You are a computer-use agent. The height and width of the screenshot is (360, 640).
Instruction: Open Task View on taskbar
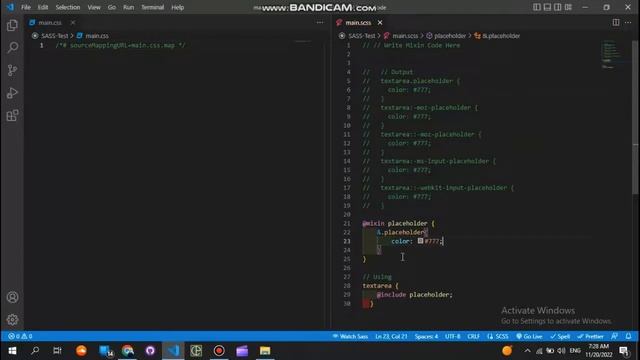[x=58, y=351]
